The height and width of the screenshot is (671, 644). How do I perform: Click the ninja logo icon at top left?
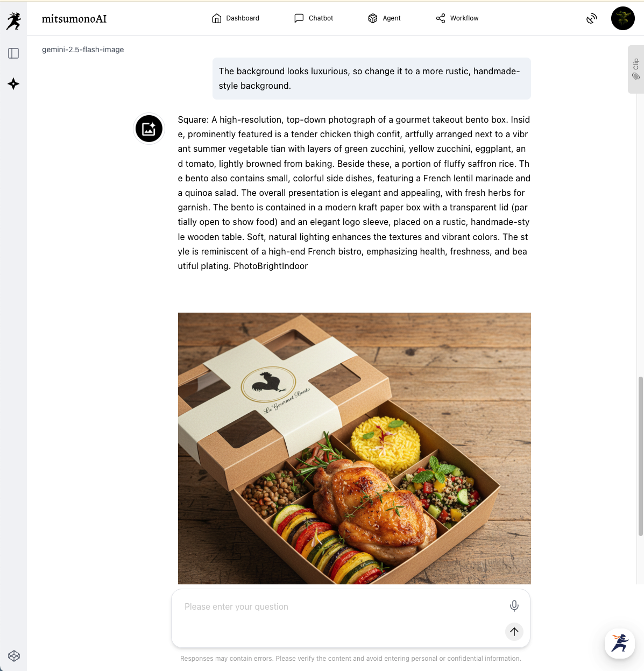[13, 21]
